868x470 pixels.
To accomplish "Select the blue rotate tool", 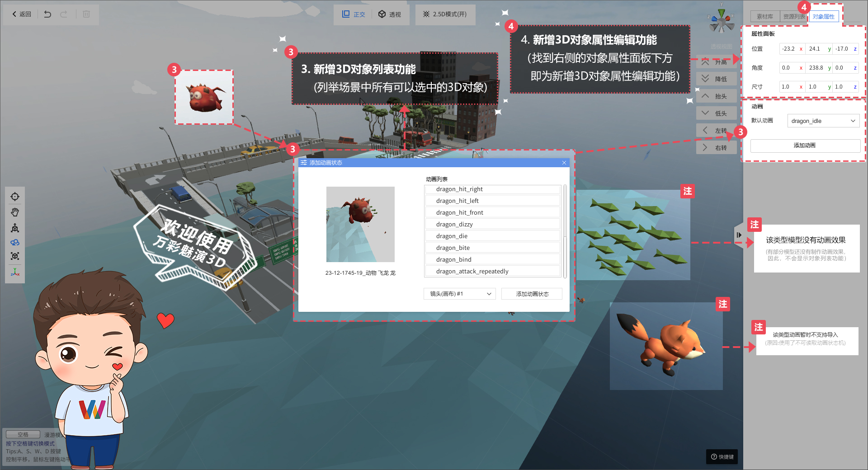I will (15, 242).
